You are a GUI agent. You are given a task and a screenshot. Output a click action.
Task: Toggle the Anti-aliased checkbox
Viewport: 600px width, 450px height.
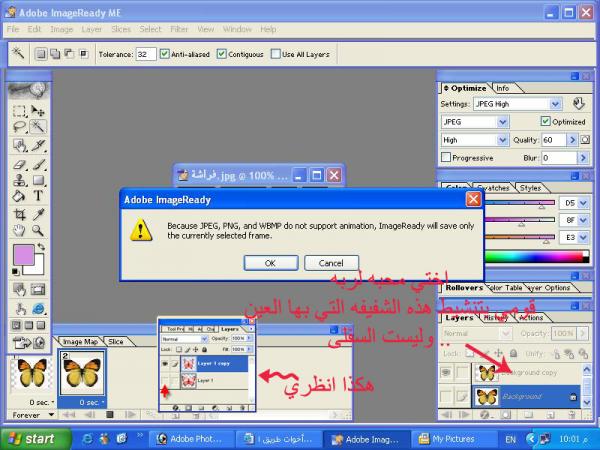coord(165,54)
